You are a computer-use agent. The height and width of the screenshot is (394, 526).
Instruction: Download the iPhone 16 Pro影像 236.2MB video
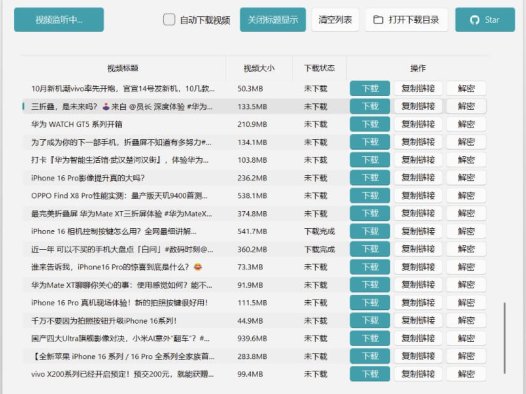tap(370, 178)
